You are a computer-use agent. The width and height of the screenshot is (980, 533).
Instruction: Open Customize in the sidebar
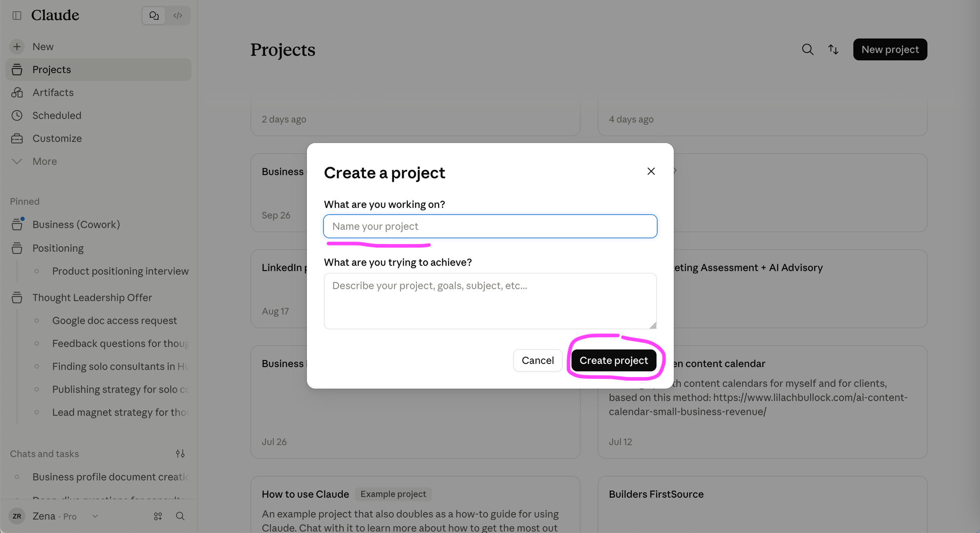(x=98, y=138)
